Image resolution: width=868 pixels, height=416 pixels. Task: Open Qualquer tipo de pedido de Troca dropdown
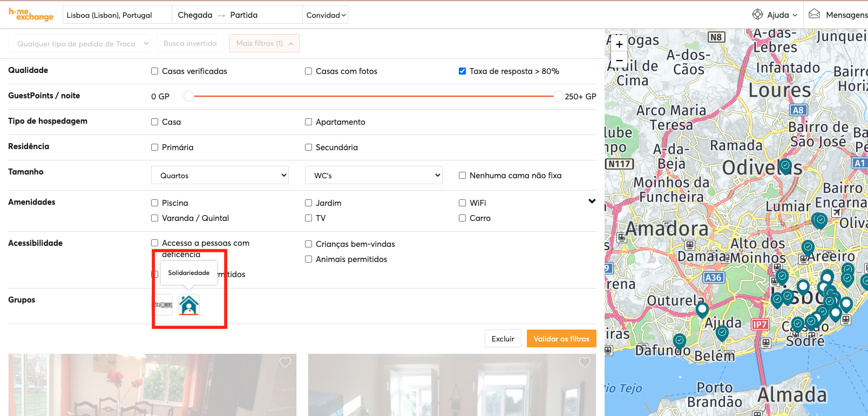coord(80,43)
